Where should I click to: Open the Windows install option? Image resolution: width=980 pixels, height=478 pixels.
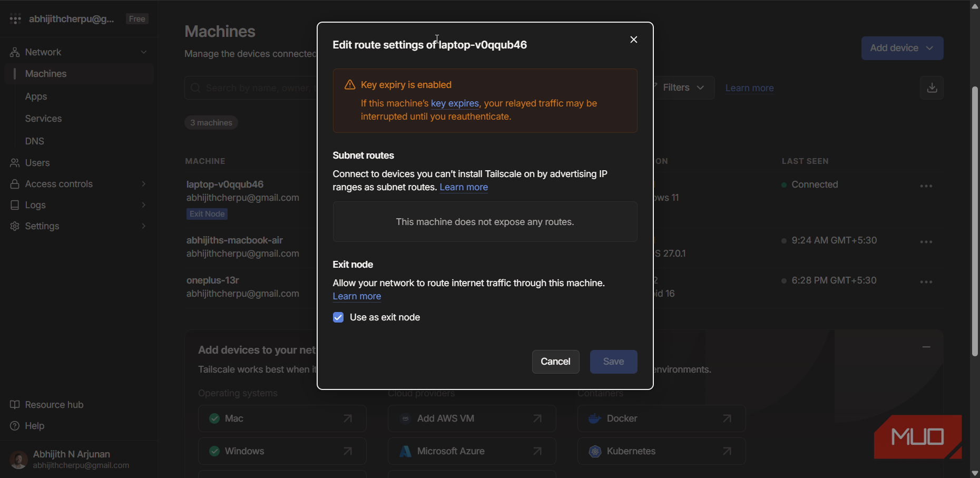(x=282, y=451)
